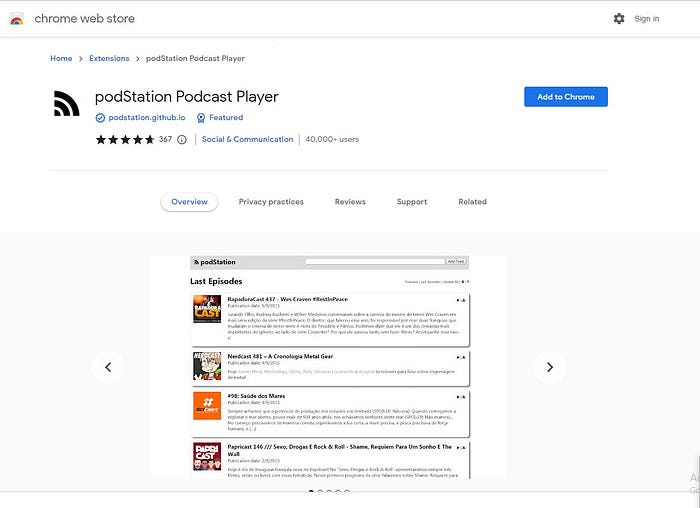Click the Featured award badge icon

(x=201, y=118)
